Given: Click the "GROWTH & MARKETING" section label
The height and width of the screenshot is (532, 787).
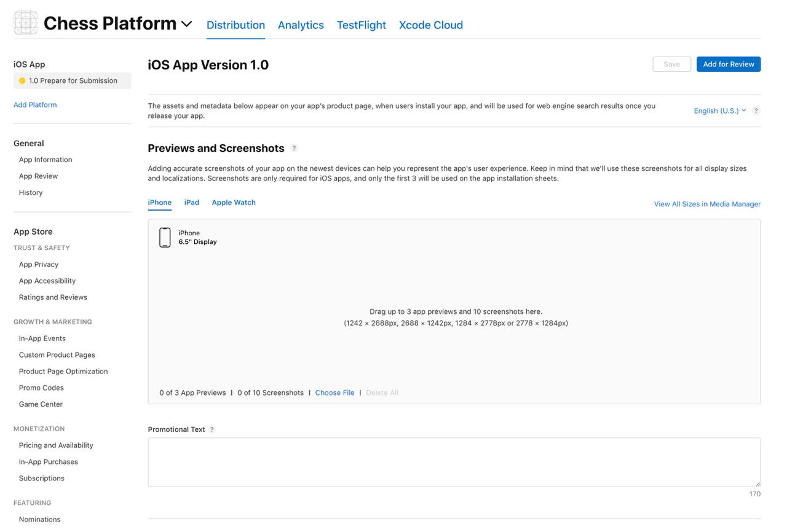Looking at the screenshot, I should coord(53,322).
